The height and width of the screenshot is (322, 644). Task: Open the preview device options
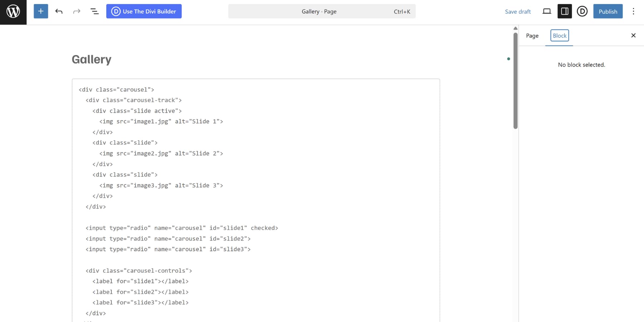tap(547, 11)
